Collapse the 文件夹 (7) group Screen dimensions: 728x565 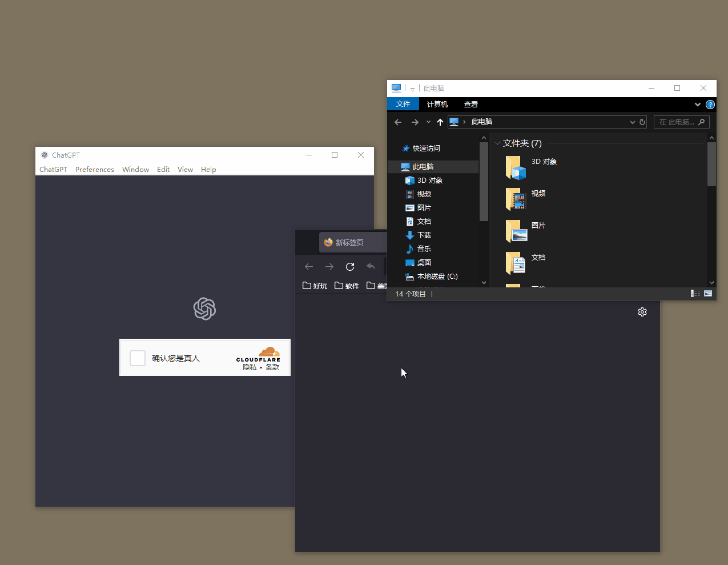[x=497, y=143]
